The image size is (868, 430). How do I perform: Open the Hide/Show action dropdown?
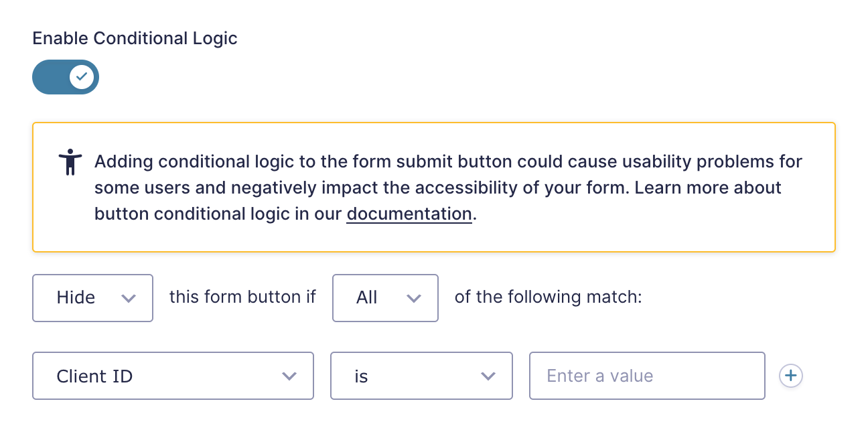point(92,298)
